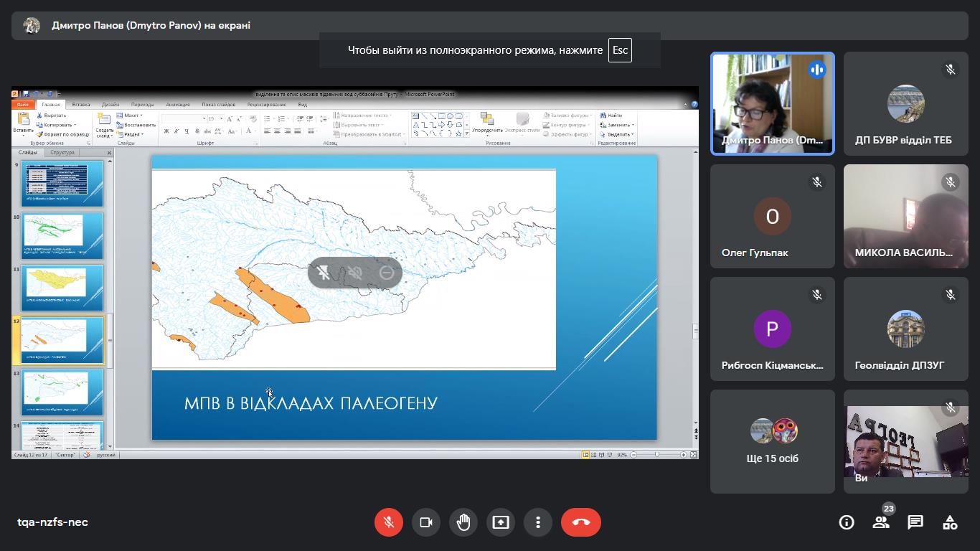
Task: Align text to the left
Action: point(267,131)
